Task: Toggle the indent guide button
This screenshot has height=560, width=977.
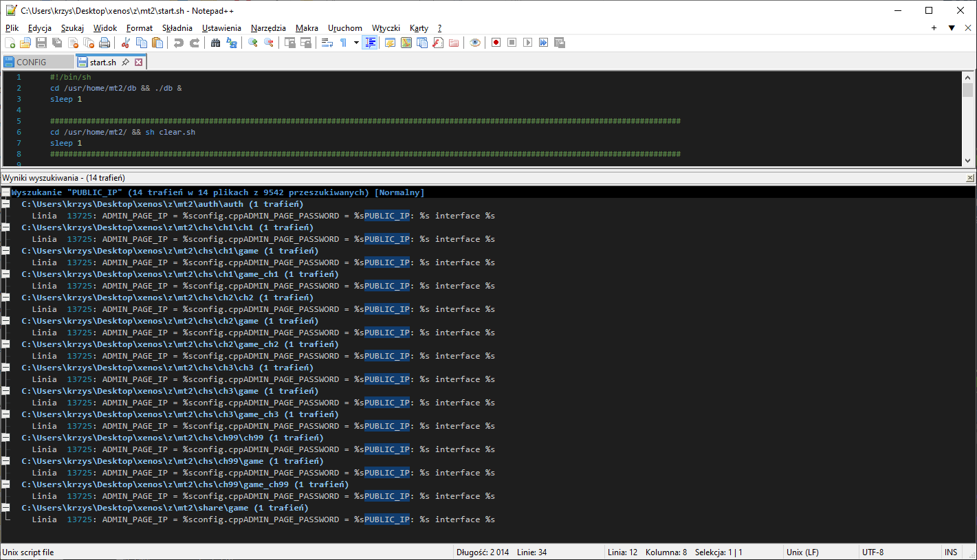Action: (x=371, y=43)
